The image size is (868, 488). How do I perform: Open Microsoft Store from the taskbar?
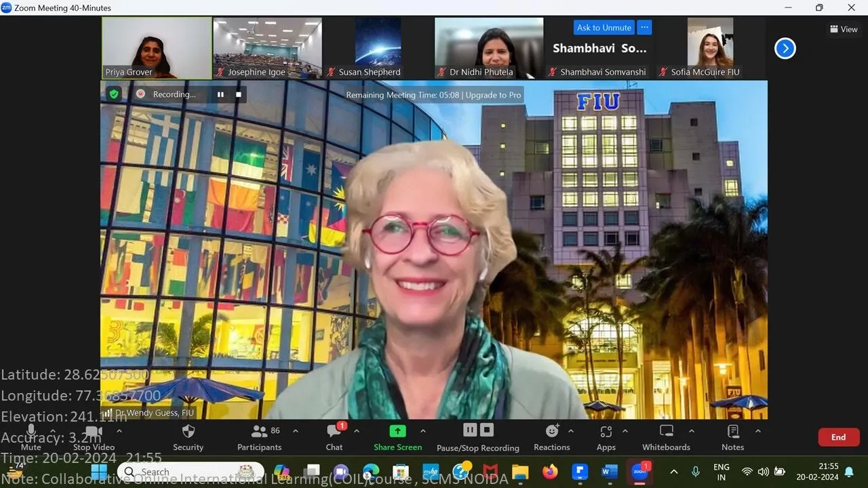click(401, 471)
